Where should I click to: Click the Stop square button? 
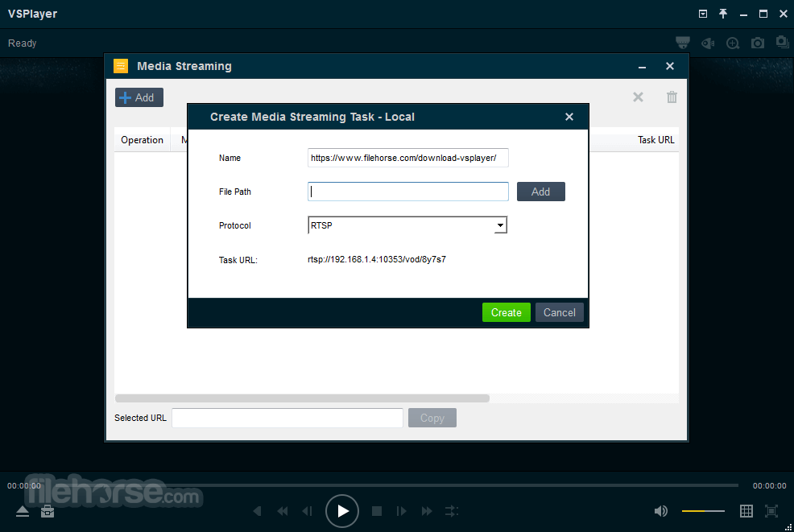377,511
